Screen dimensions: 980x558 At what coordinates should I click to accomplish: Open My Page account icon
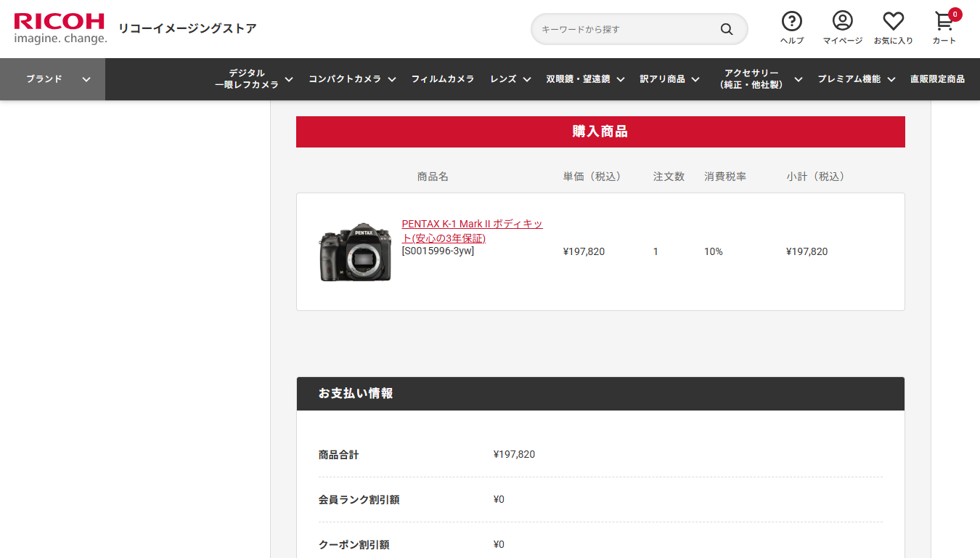click(842, 21)
